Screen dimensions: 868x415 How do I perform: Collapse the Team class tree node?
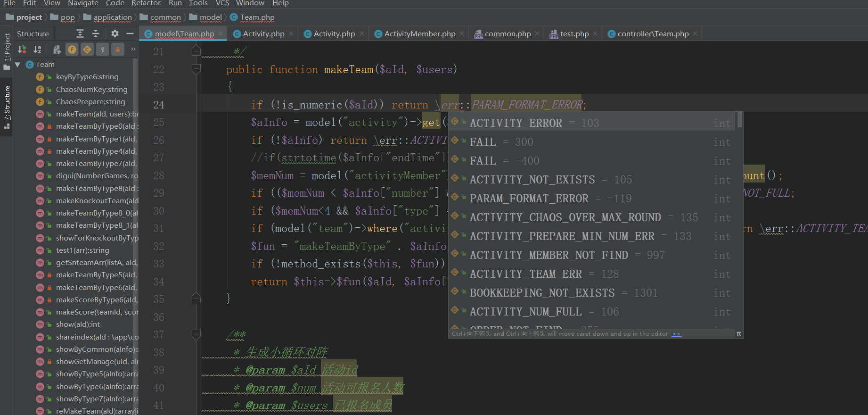coord(17,65)
